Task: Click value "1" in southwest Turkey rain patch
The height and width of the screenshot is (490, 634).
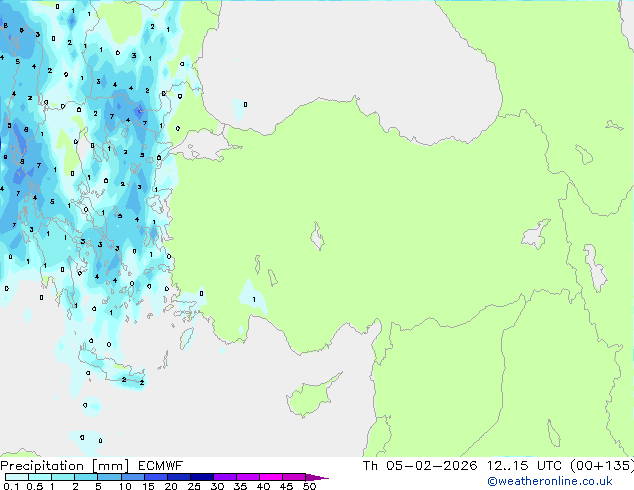Action: pos(254,300)
